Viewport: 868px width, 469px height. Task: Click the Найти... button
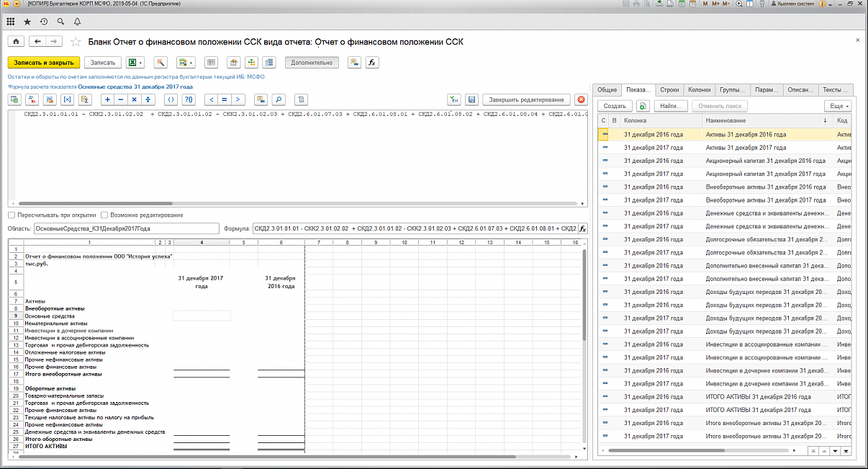coord(671,106)
